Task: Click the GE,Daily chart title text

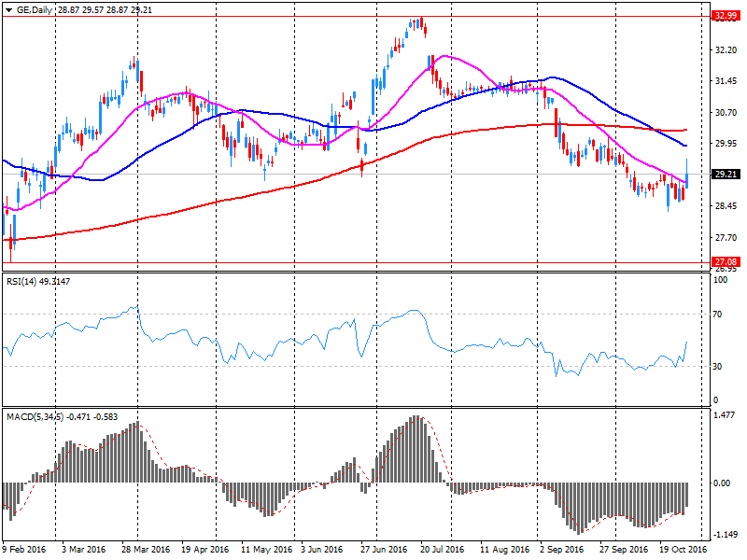Action: click(x=35, y=8)
